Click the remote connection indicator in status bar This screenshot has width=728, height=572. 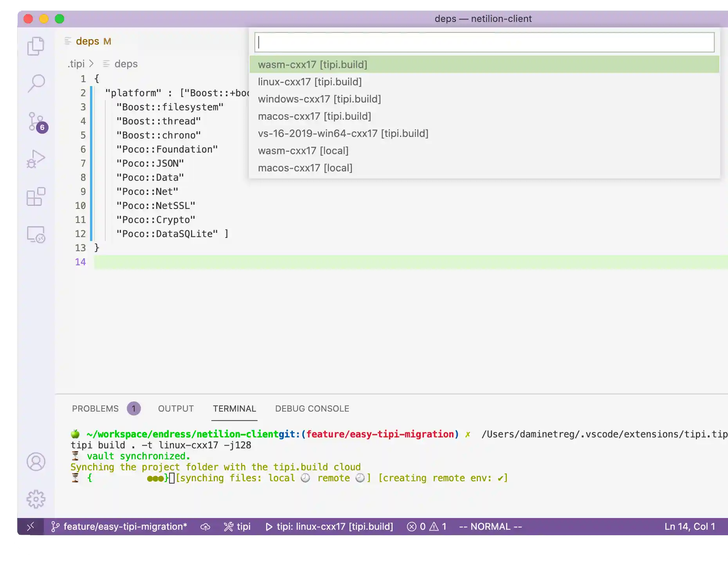pos(31,526)
